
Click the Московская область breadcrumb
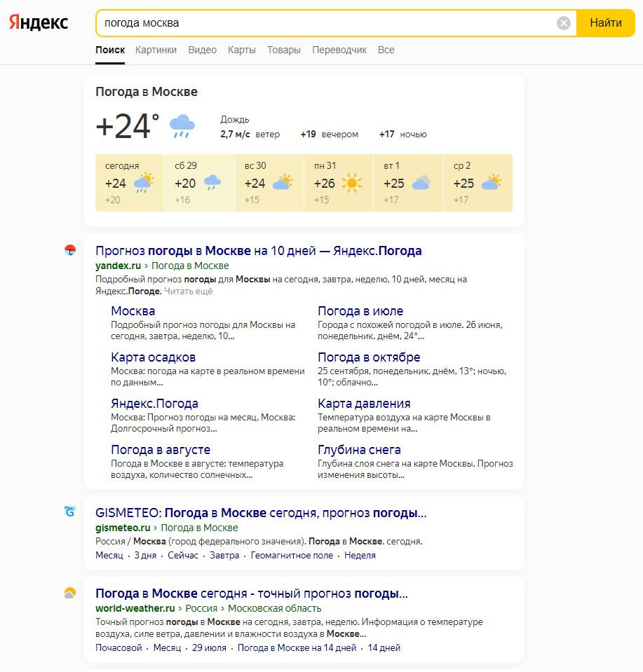click(x=275, y=608)
